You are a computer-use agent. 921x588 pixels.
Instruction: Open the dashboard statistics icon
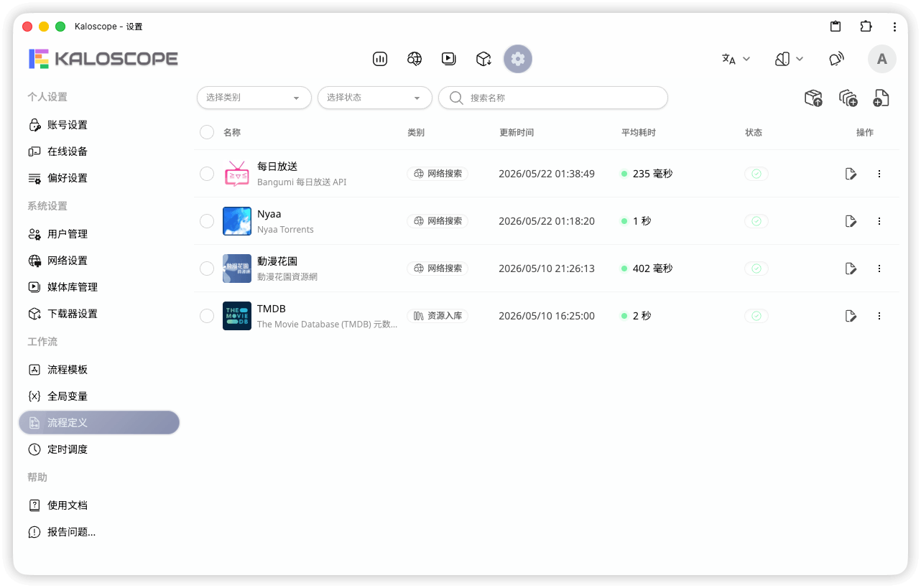(380, 59)
